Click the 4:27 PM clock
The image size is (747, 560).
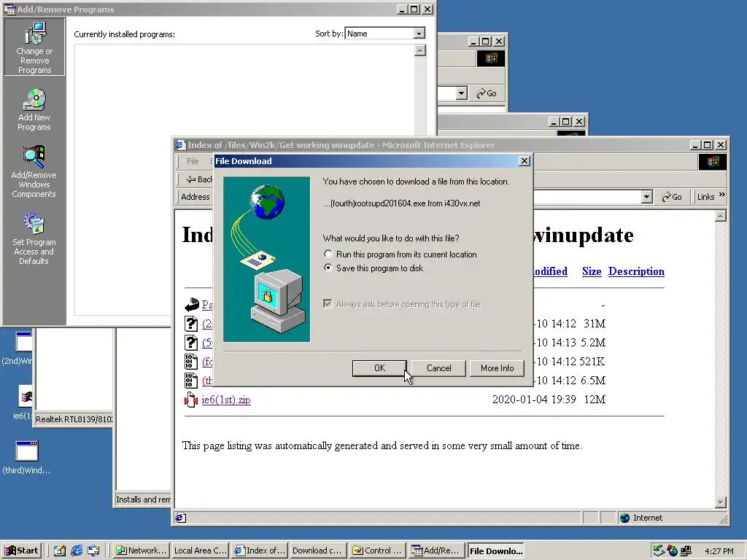pyautogui.click(x=719, y=551)
